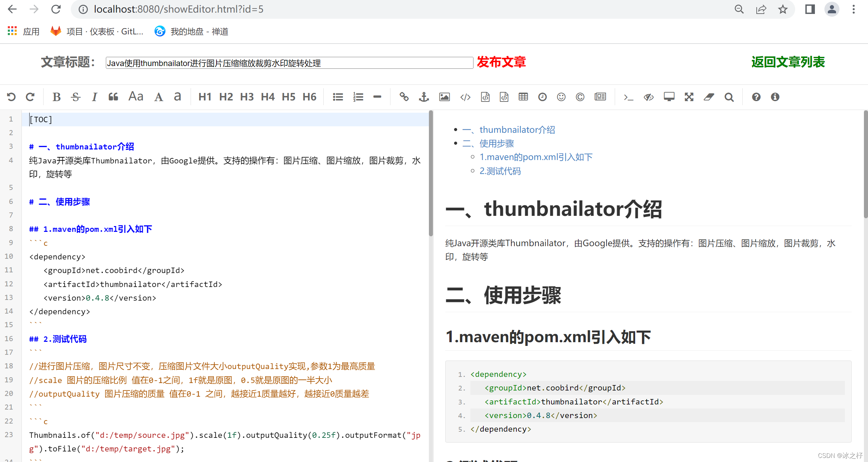Insert a hyperlink with link icon
The height and width of the screenshot is (462, 868).
pyautogui.click(x=404, y=97)
